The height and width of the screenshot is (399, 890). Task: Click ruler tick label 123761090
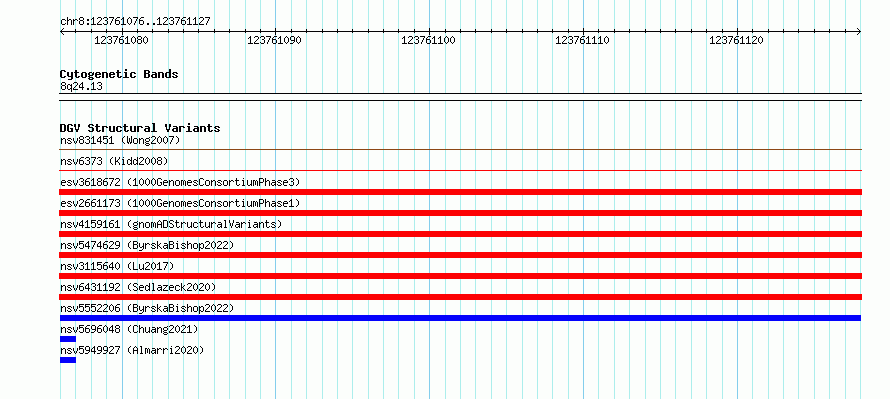[275, 40]
